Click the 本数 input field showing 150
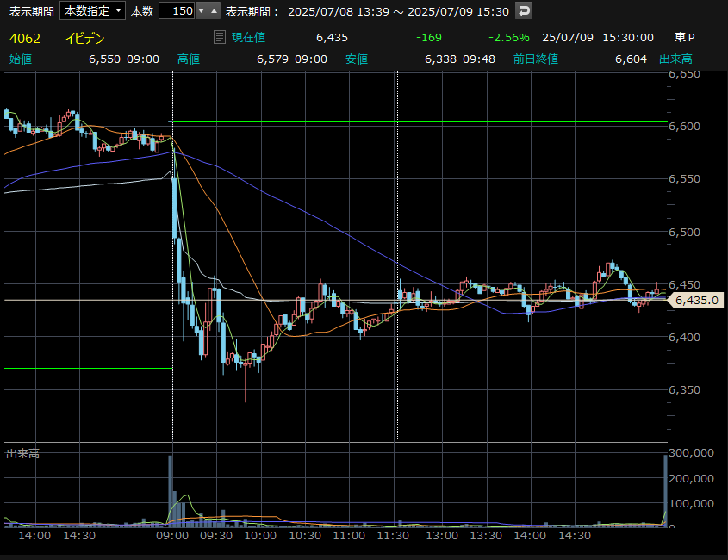Screen dimensions: 728x560 (x=177, y=11)
